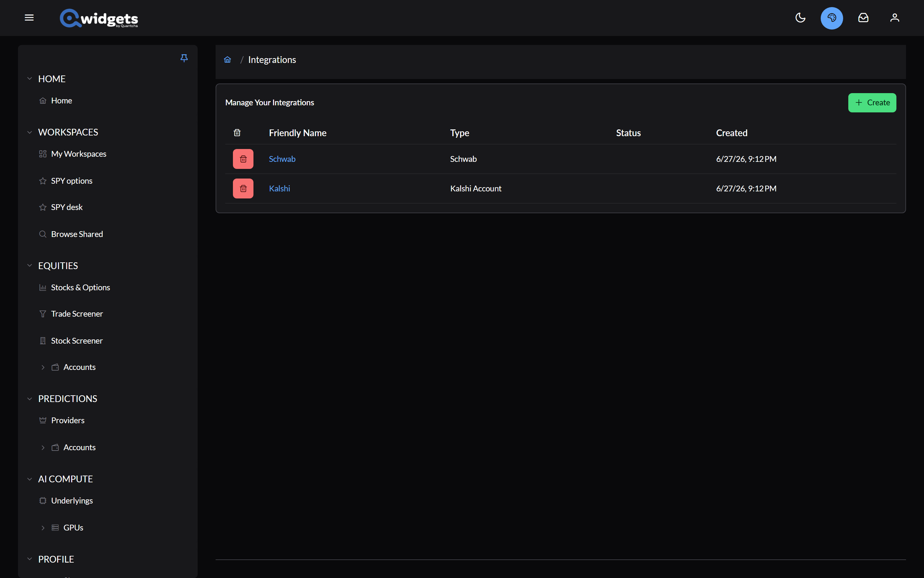Viewport: 924px width, 578px height.
Task: Open the user profile icon
Action: (894, 18)
